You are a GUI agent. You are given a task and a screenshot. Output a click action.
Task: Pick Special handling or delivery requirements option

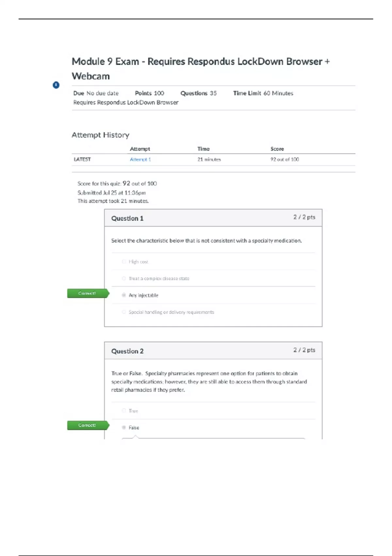(x=124, y=312)
